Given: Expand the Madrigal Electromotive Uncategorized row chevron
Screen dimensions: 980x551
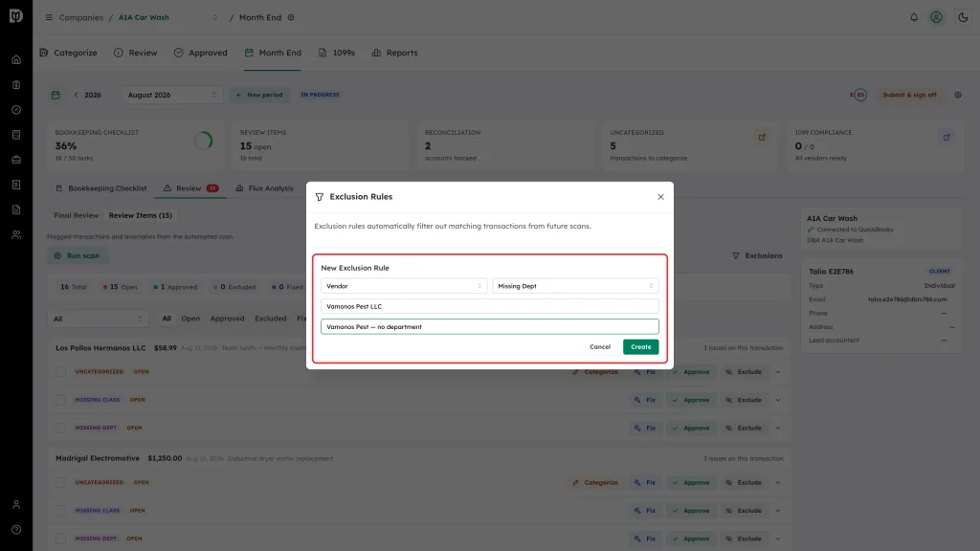Looking at the screenshot, I should [777, 482].
